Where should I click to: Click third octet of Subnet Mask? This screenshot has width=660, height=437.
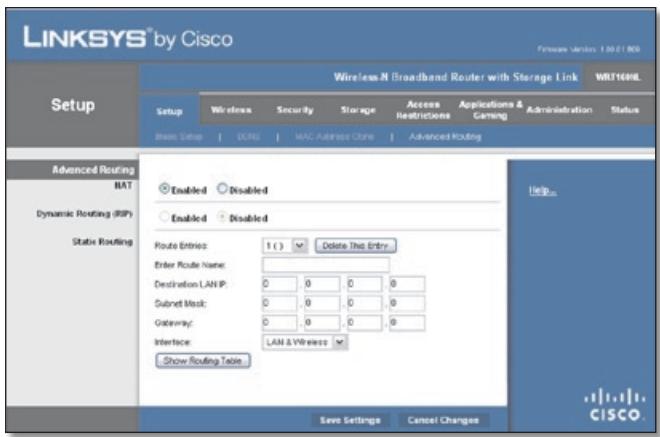tap(365, 303)
